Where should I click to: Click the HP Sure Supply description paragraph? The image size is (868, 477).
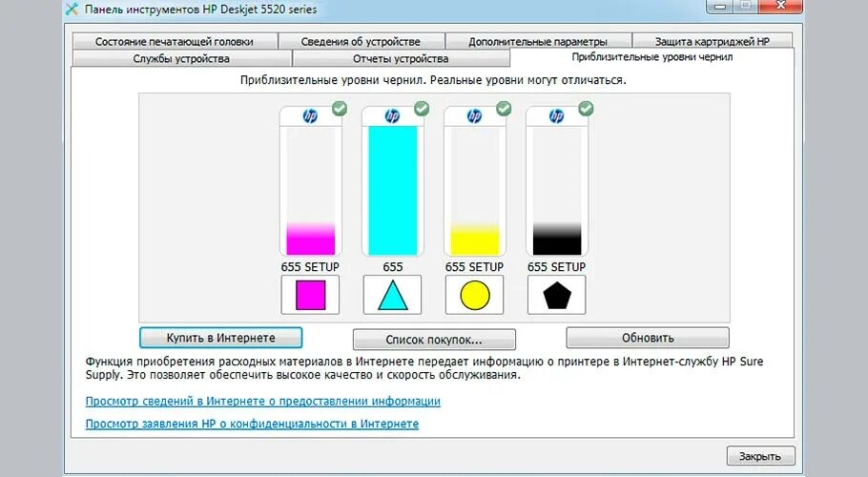[424, 368]
